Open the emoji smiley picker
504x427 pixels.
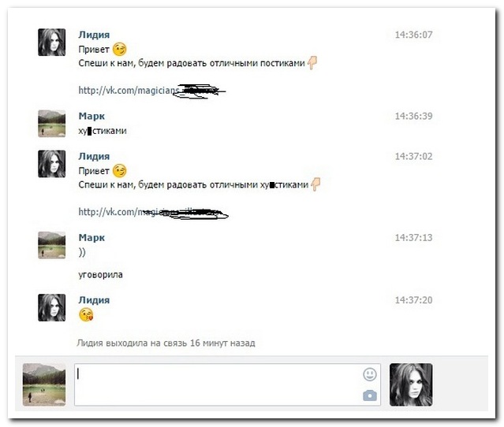370,374
